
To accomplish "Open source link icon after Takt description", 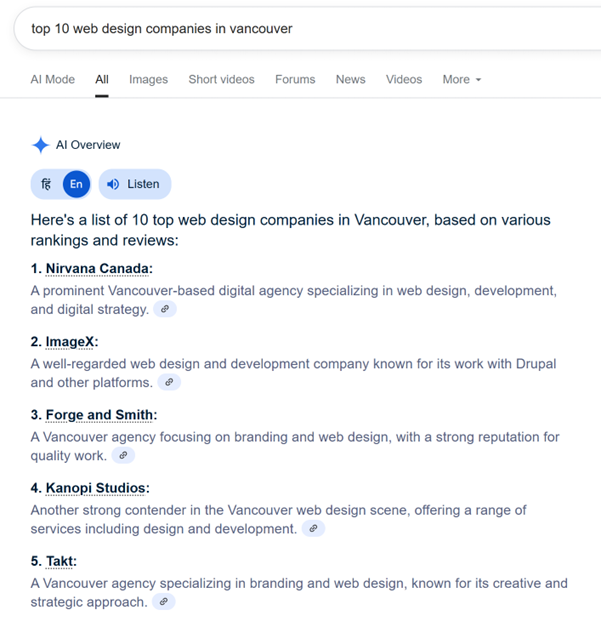I will [x=164, y=602].
